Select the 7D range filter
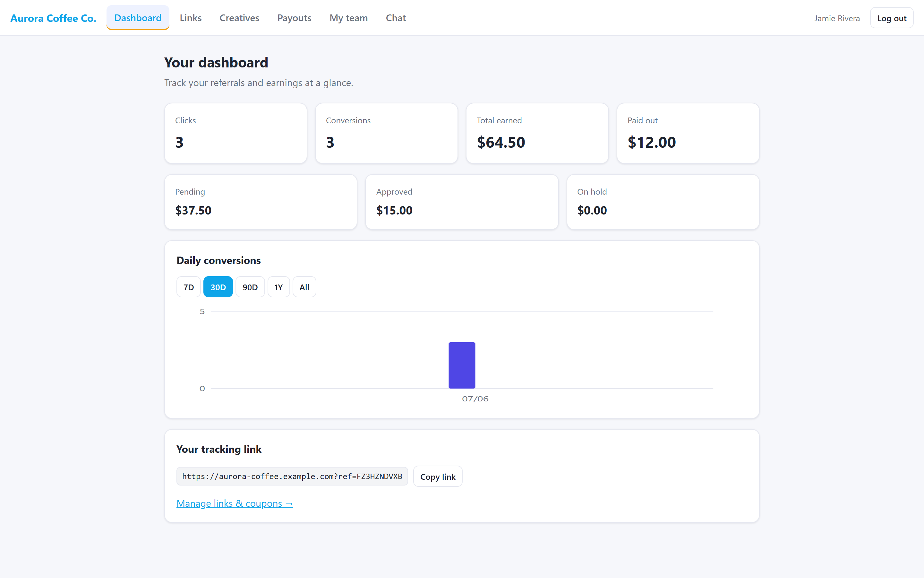 (189, 287)
